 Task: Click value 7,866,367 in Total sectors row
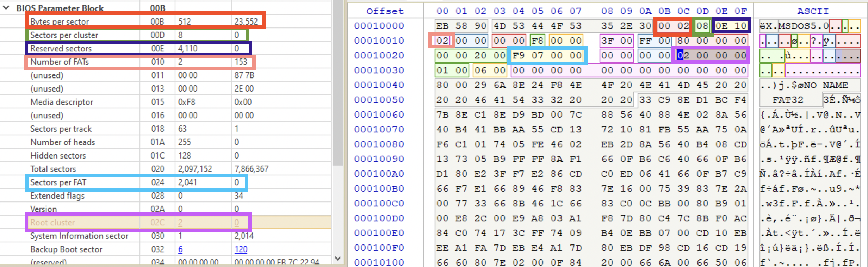tap(252, 169)
